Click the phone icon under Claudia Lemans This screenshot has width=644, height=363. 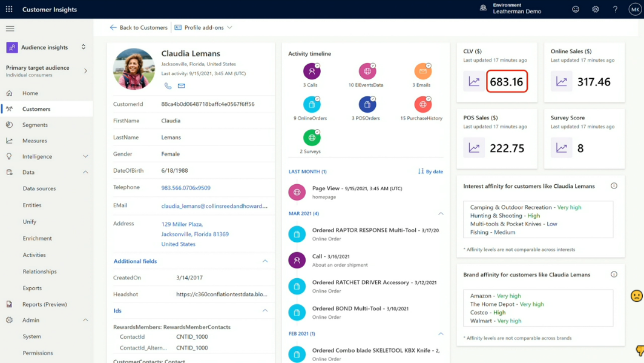point(168,86)
